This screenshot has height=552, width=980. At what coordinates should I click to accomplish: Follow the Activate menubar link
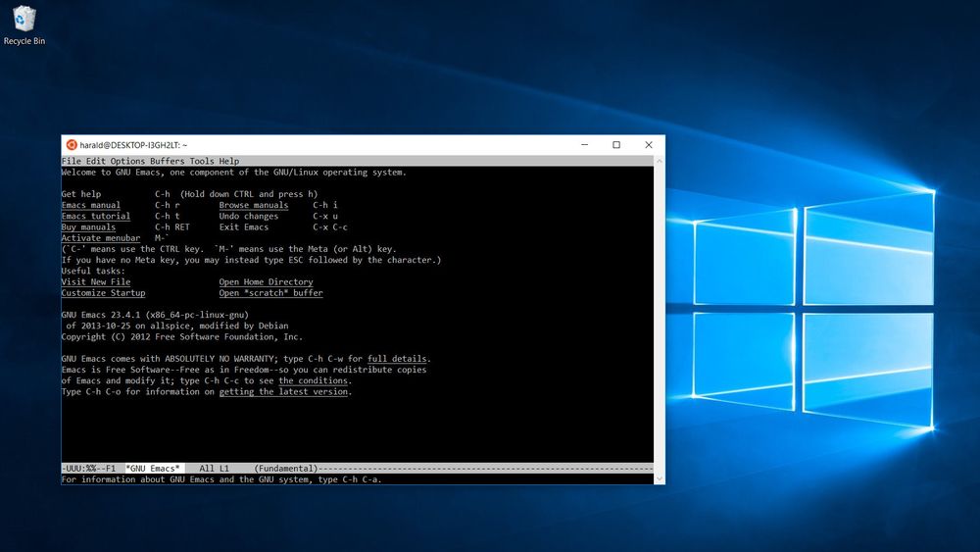pyautogui.click(x=101, y=238)
